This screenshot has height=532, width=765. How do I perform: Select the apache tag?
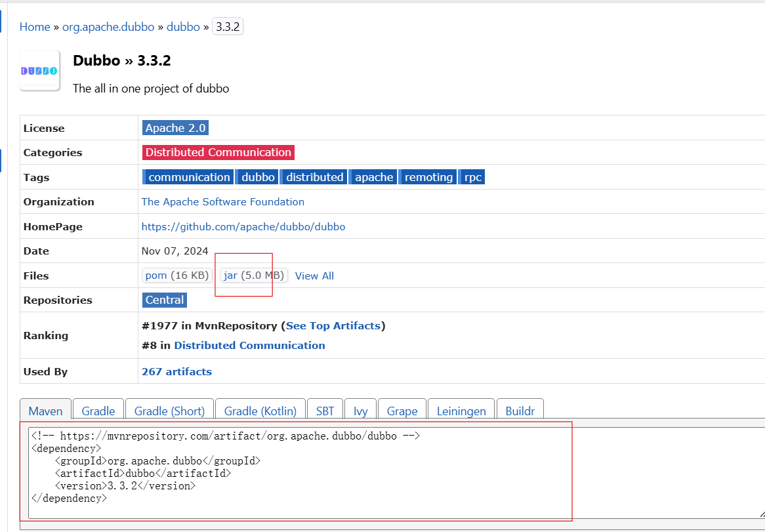click(x=374, y=177)
